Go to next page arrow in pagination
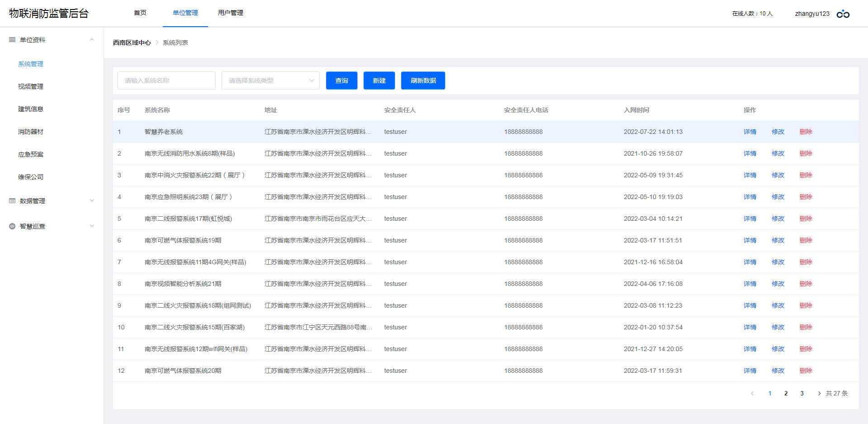The width and height of the screenshot is (868, 424). 819,393
